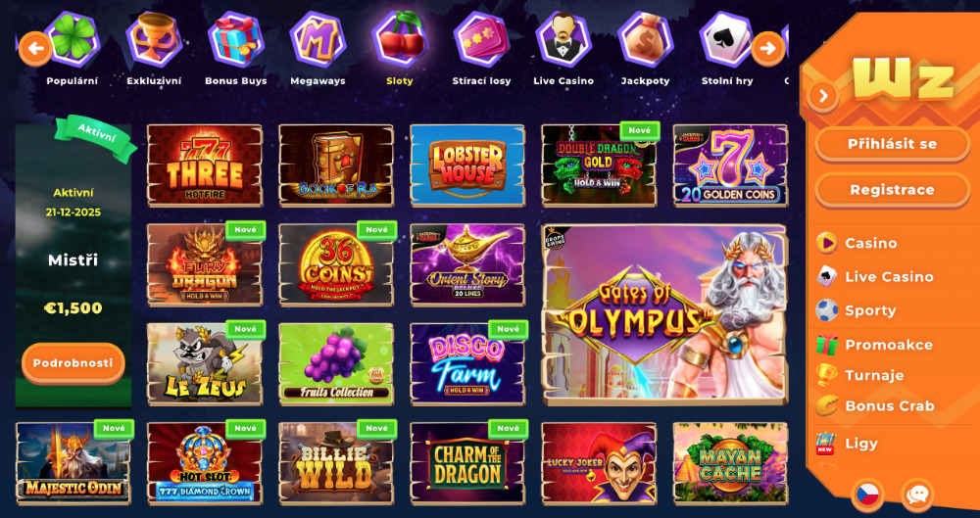Viewport: 980px width, 518px height.
Task: Show next categories with right arrow
Action: coord(767,49)
